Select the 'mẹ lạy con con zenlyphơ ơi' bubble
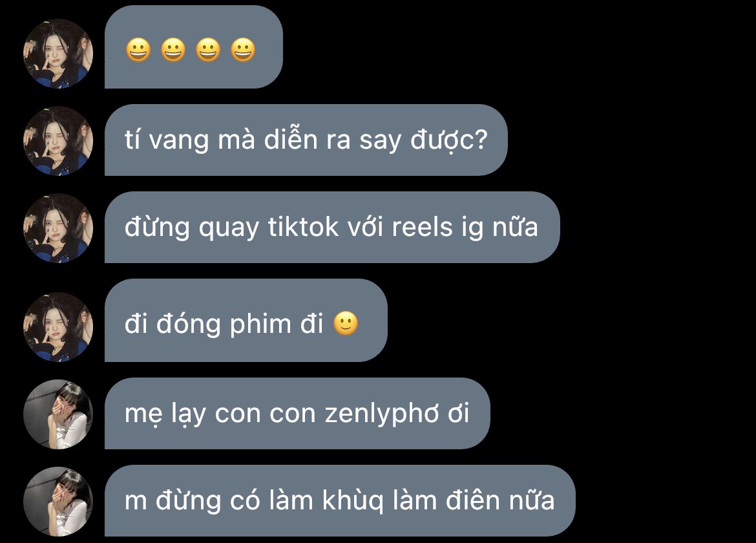Image resolution: width=756 pixels, height=543 pixels. pos(297,413)
